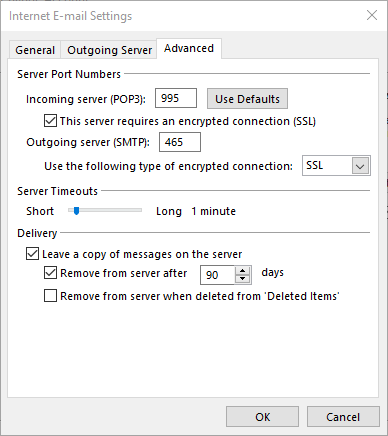Switch to the General tab
Viewport: 388px width, 436px height.
click(35, 50)
